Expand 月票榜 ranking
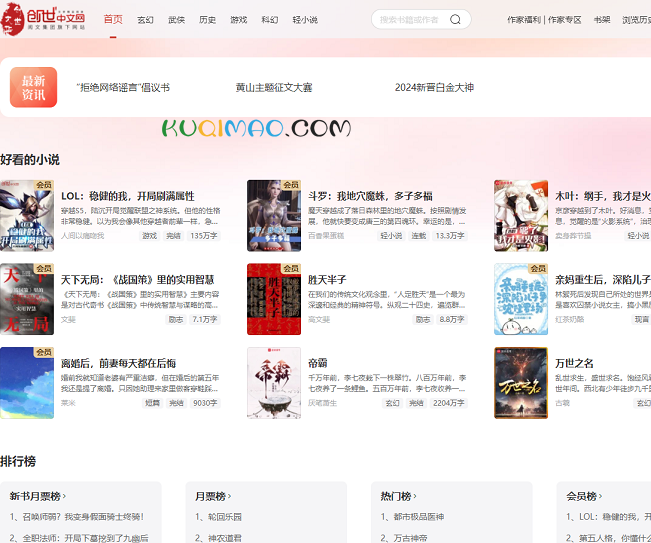This screenshot has height=543, width=651. coord(213,496)
